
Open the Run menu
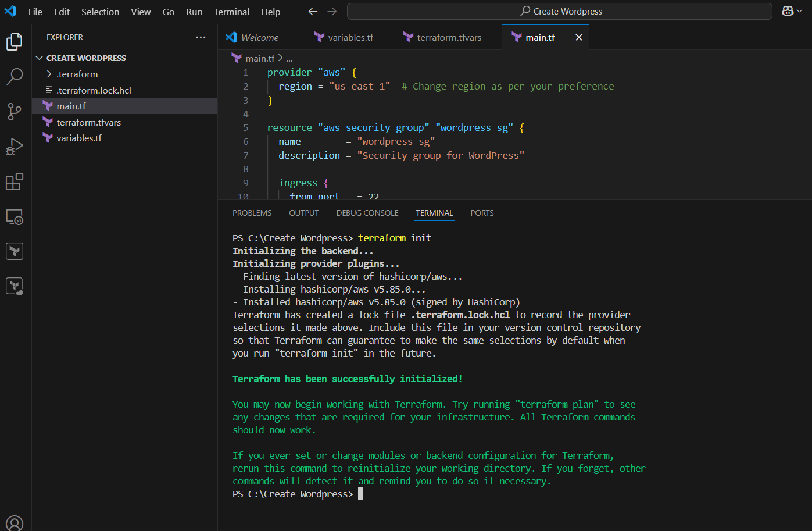(x=194, y=12)
